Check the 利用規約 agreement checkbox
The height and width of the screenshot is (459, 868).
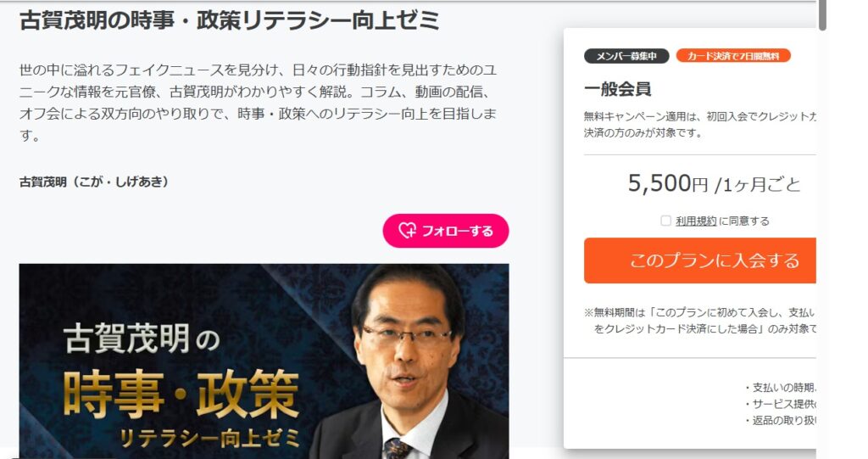point(666,221)
